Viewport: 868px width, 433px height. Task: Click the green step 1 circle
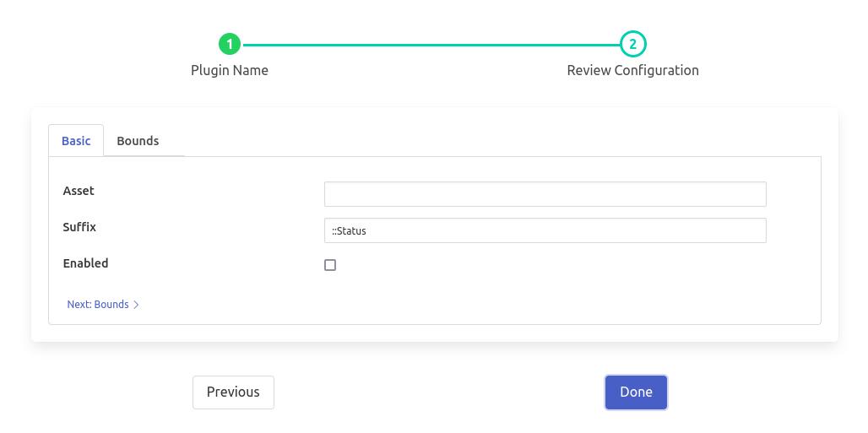click(x=230, y=44)
